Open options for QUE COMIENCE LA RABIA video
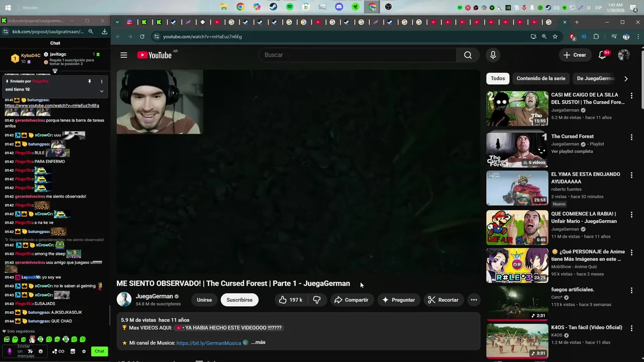 [x=631, y=215]
